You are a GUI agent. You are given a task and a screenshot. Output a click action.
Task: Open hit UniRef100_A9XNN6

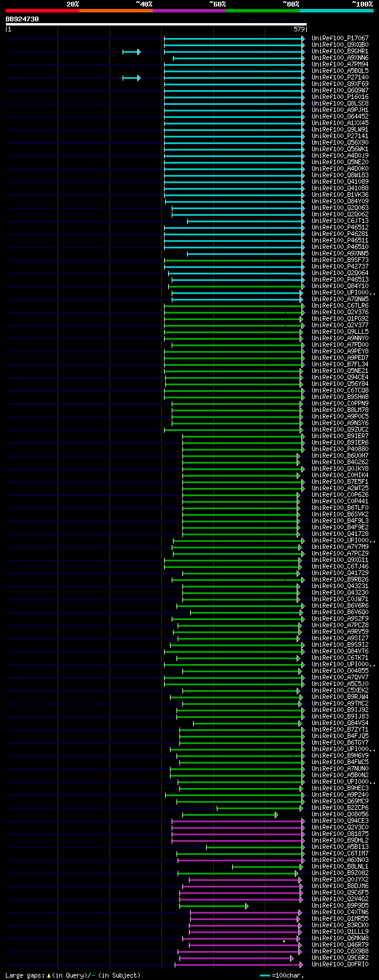pyautogui.click(x=340, y=58)
